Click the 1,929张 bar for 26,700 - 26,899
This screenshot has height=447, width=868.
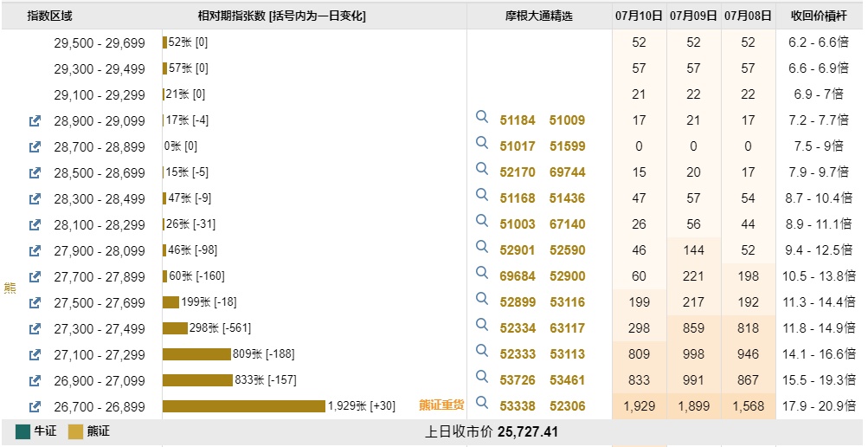tap(244, 406)
